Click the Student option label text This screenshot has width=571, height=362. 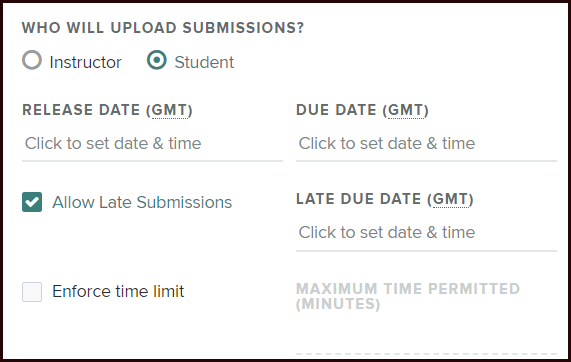tap(204, 62)
